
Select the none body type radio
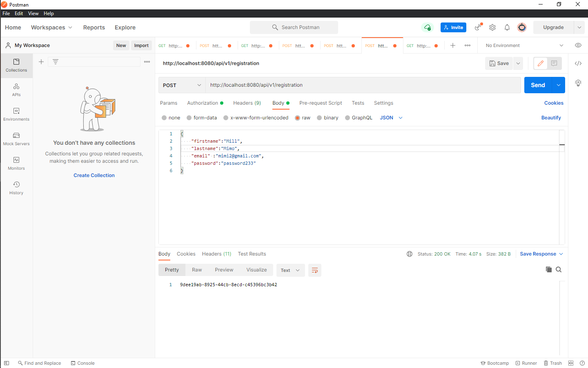click(164, 118)
